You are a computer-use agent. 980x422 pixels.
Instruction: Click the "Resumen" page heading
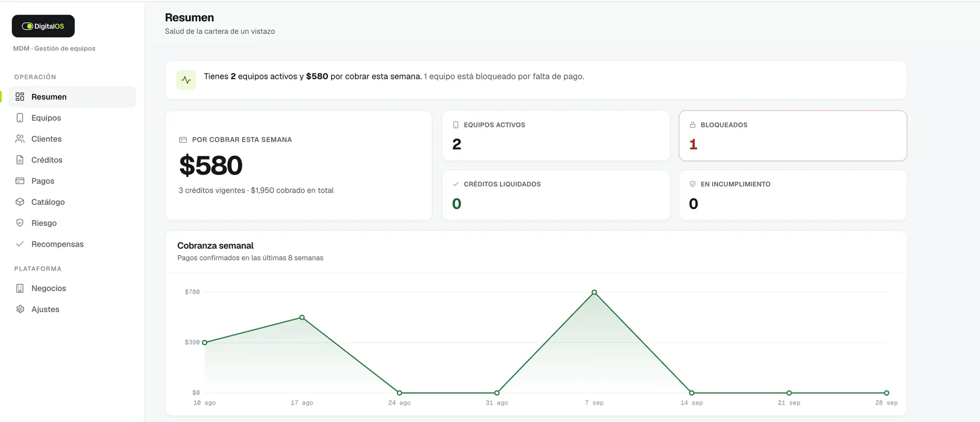189,17
